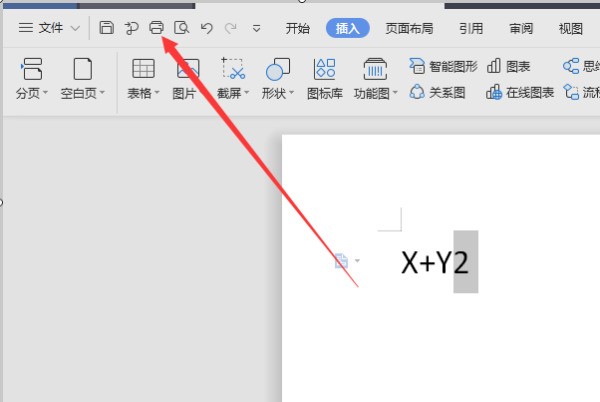The height and width of the screenshot is (402, 600).
Task: Click the 在线图表 button
Action: pyautogui.click(x=520, y=93)
